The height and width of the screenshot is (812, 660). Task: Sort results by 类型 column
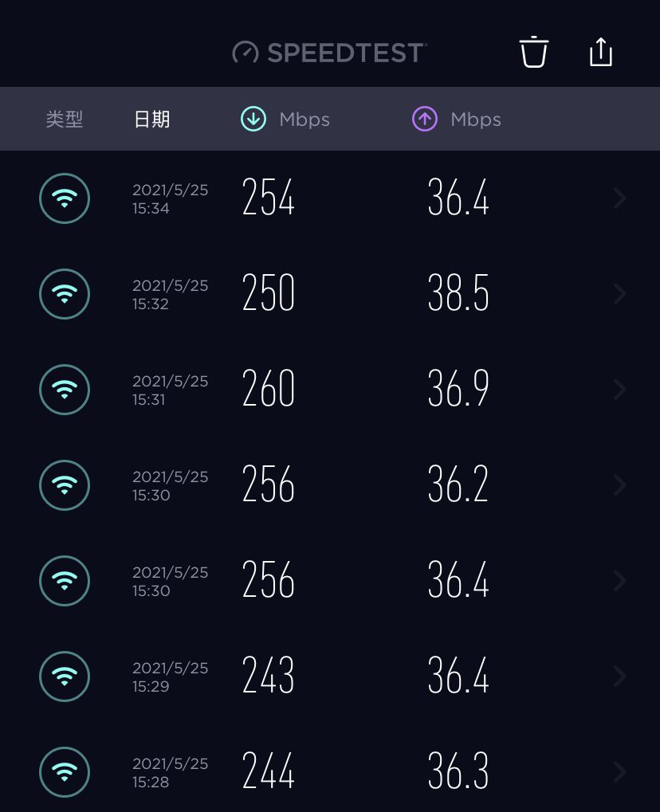pos(65,119)
